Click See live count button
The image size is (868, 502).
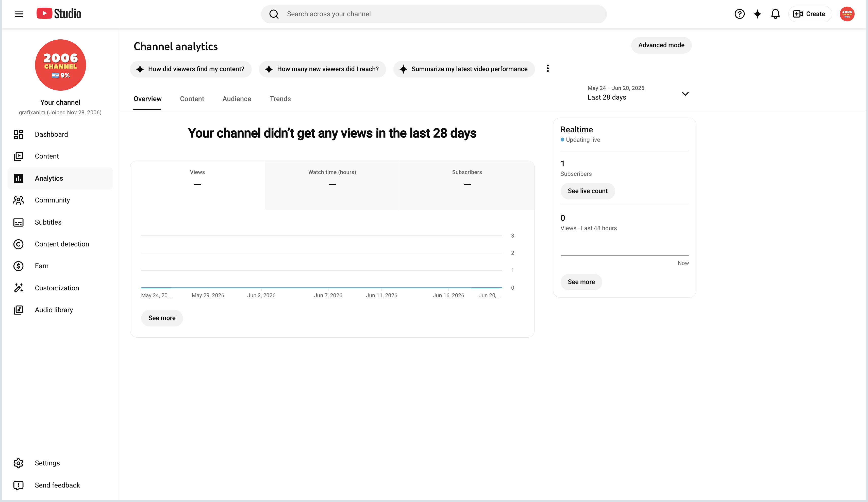[587, 191]
